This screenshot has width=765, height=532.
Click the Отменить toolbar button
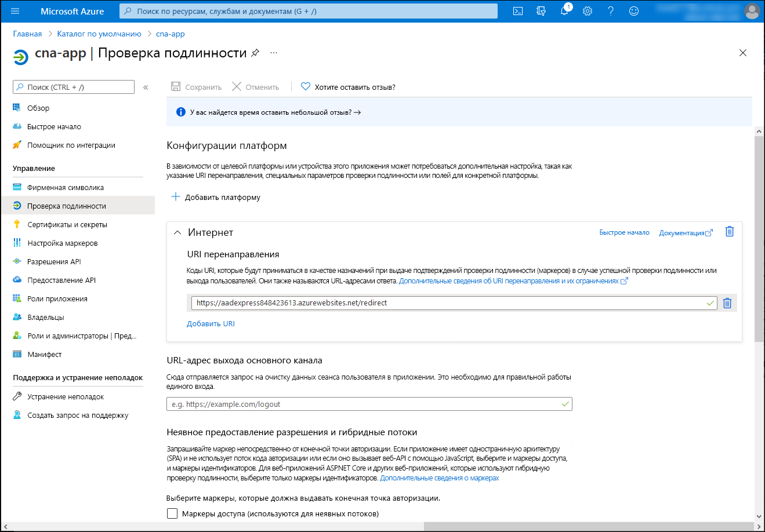(x=256, y=87)
